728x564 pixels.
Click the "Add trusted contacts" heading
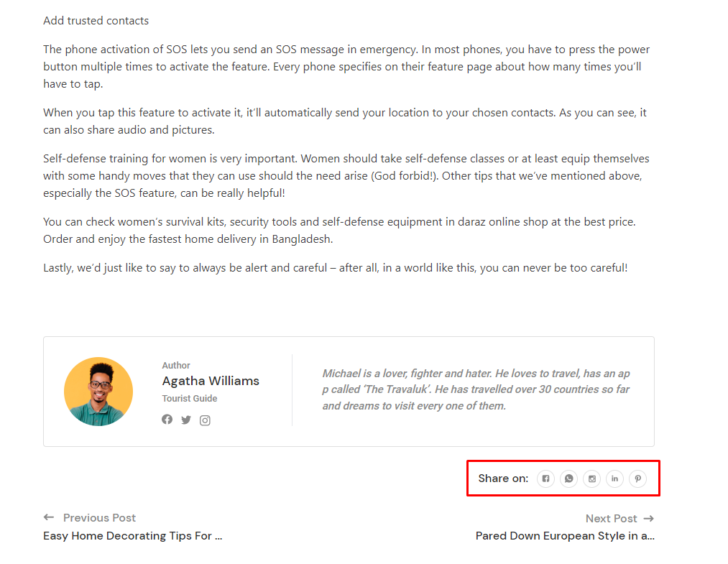pyautogui.click(x=96, y=21)
